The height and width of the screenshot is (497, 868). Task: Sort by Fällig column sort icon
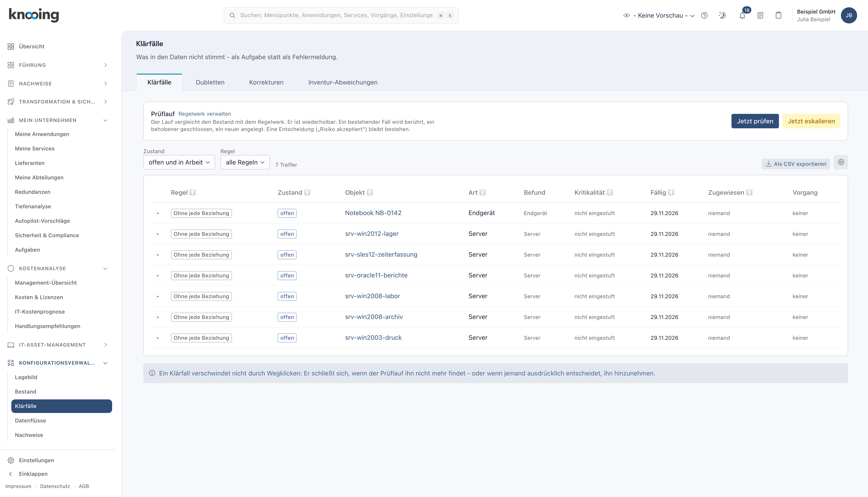click(x=671, y=192)
